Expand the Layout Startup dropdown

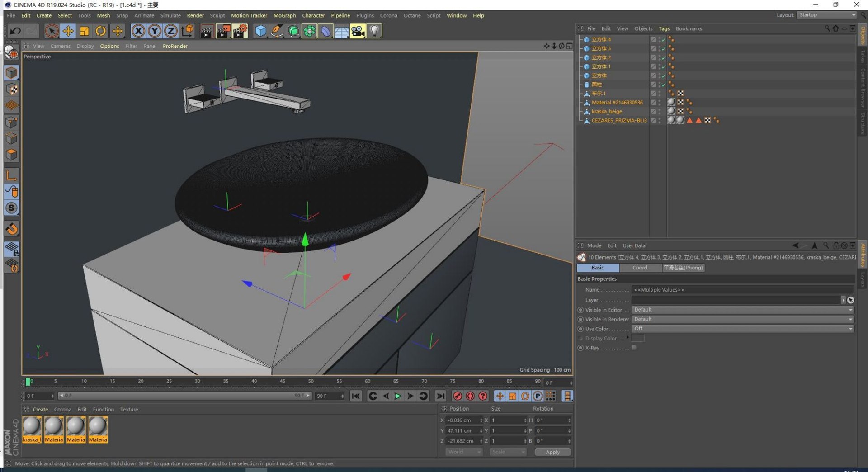click(826, 15)
